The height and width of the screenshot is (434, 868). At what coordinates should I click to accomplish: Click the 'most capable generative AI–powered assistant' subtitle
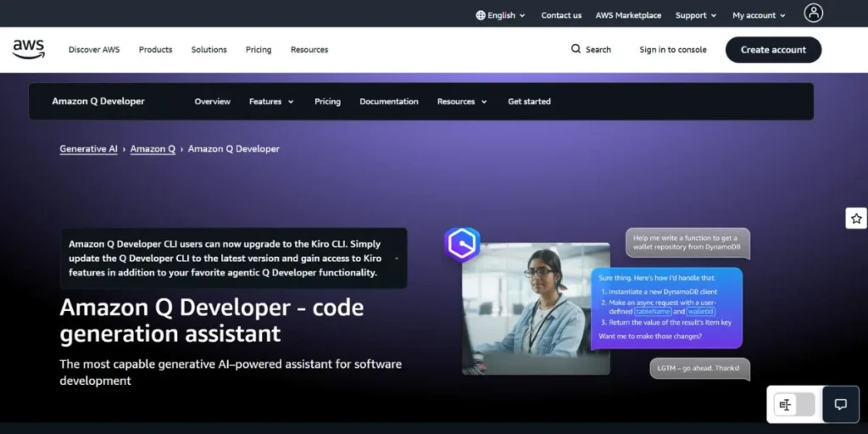(231, 373)
